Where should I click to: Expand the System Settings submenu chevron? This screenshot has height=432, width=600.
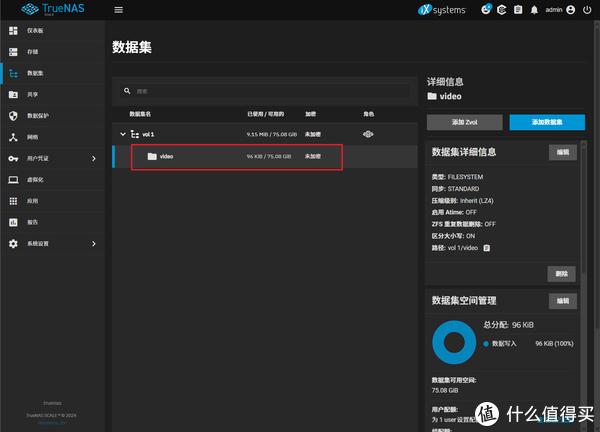(x=94, y=244)
